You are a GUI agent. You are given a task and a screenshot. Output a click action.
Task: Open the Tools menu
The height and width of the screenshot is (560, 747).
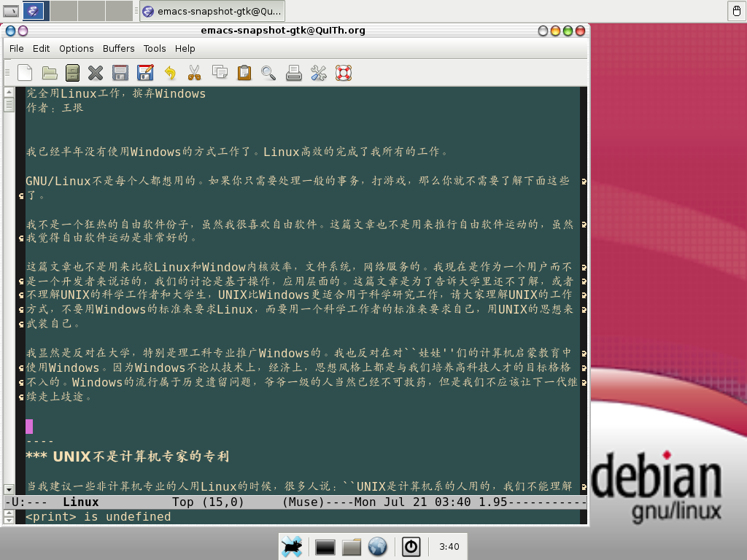155,49
